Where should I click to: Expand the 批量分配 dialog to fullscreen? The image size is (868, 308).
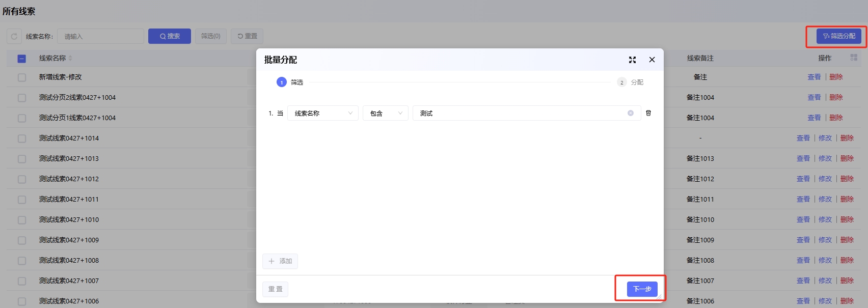(x=632, y=60)
